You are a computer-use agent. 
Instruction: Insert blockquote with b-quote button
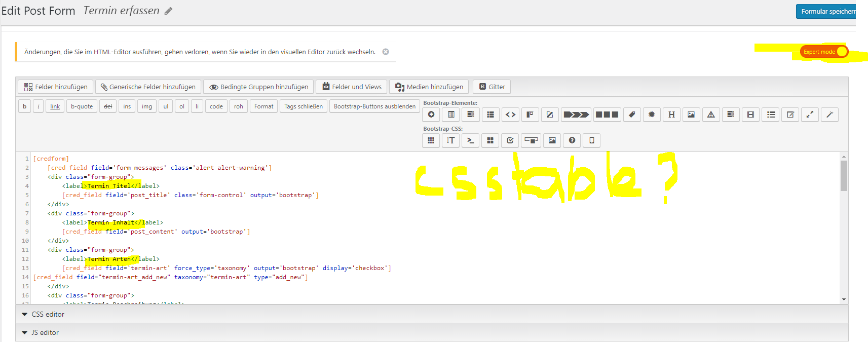coord(82,106)
